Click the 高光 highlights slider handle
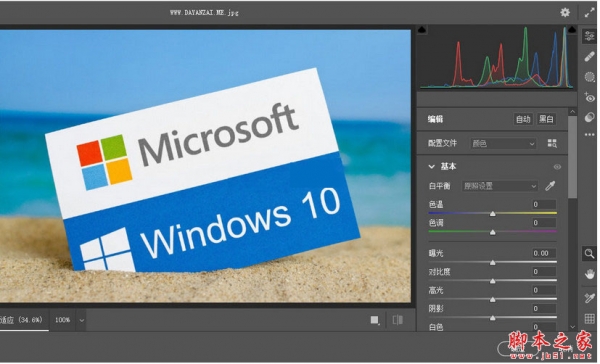This screenshot has height=364, width=600. tap(493, 299)
